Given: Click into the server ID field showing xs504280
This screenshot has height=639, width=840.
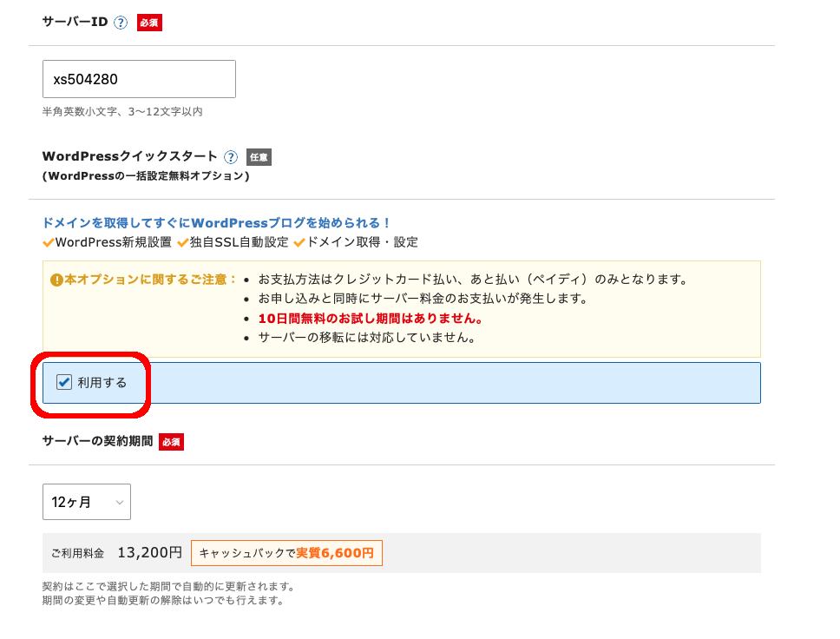Looking at the screenshot, I should pos(139,79).
